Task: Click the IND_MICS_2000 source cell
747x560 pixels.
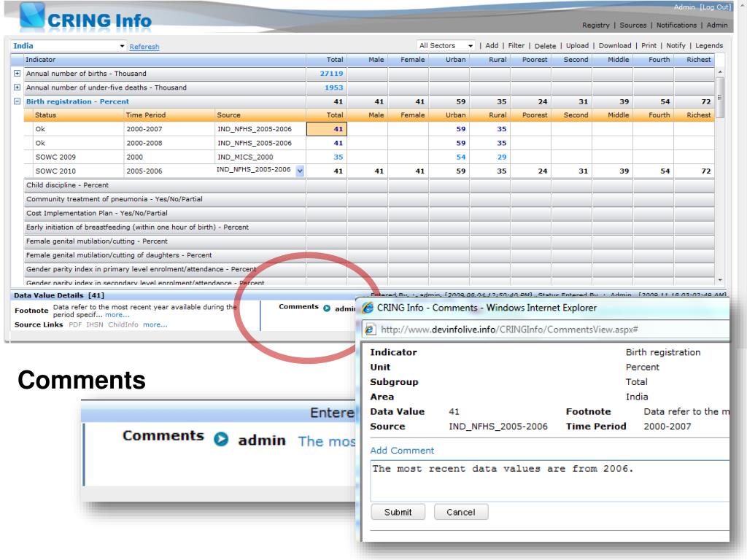Action: pos(260,157)
